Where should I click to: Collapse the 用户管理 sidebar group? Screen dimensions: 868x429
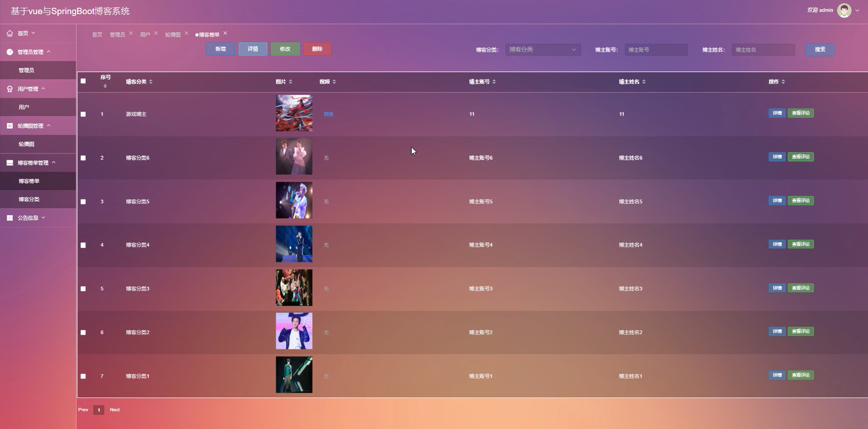[x=38, y=89]
